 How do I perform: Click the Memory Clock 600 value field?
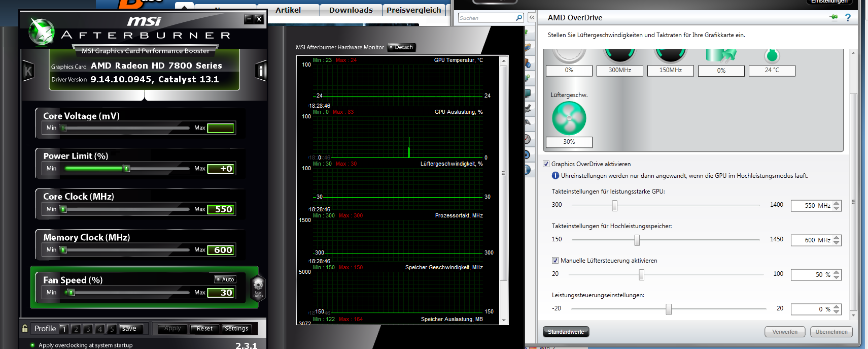pos(221,250)
